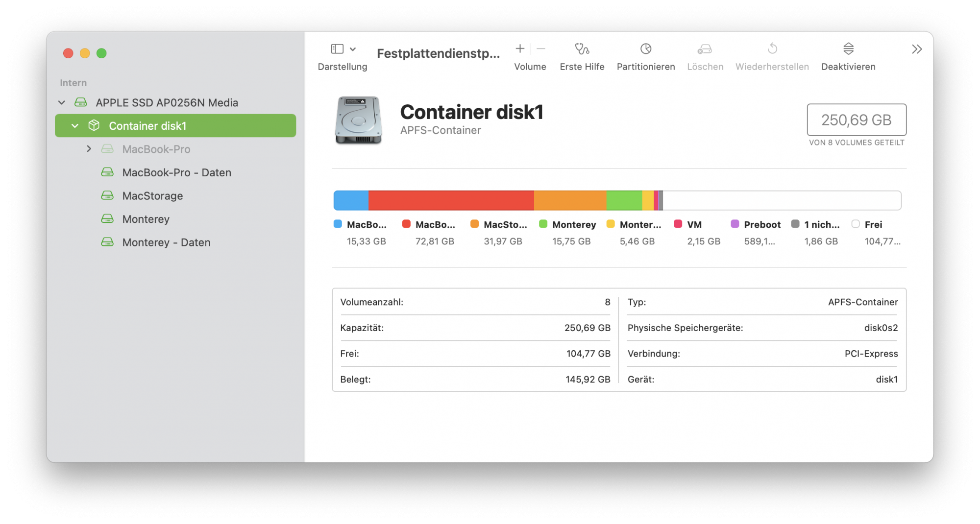Click the green Monterey usage bar segment
The height and width of the screenshot is (524, 980).
point(624,200)
